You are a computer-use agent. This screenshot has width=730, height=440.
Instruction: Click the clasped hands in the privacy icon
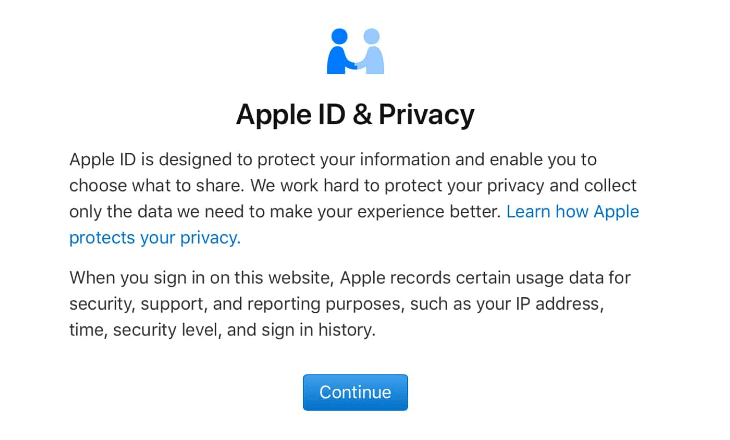click(x=355, y=65)
